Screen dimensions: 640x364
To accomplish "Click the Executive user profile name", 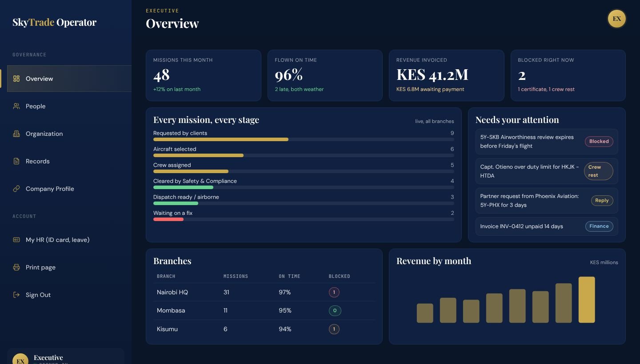I will coord(48,358).
